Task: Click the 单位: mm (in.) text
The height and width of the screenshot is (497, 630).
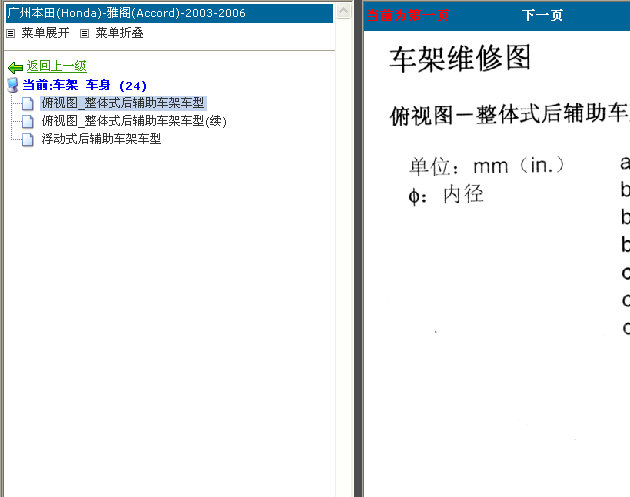Action: pyautogui.click(x=486, y=166)
